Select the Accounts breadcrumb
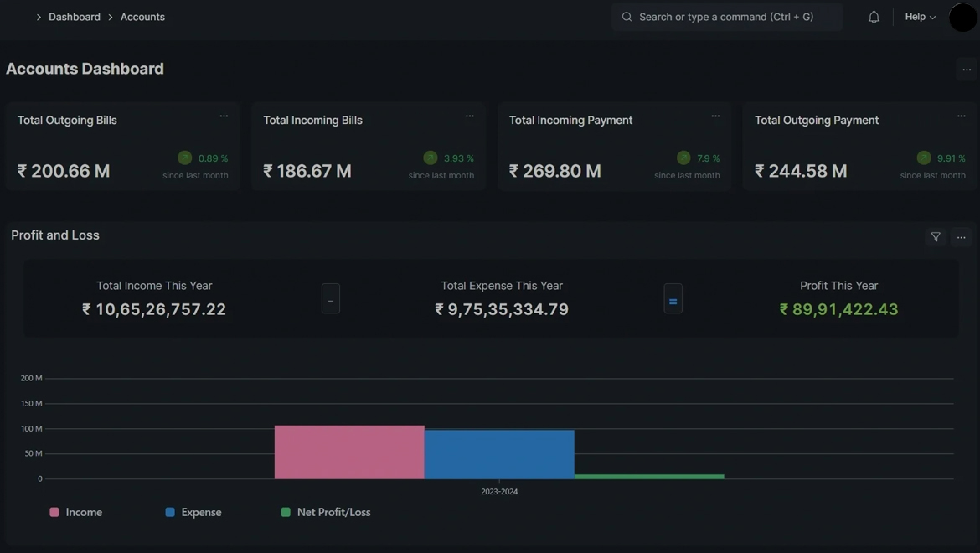980x553 pixels. [x=142, y=17]
